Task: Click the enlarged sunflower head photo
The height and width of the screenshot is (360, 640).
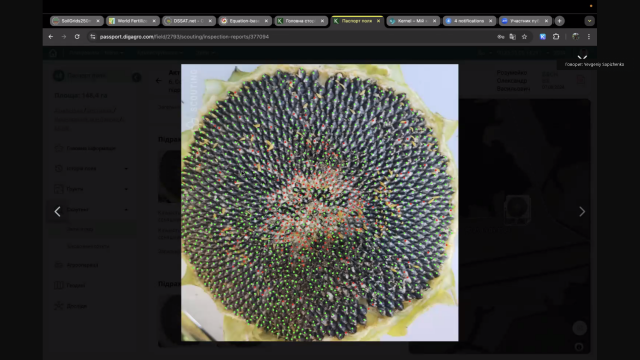Action: pyautogui.click(x=320, y=202)
